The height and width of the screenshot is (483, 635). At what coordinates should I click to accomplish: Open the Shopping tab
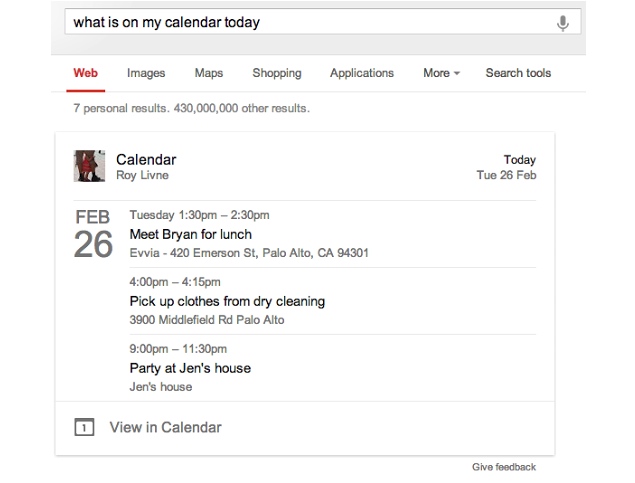click(x=277, y=73)
